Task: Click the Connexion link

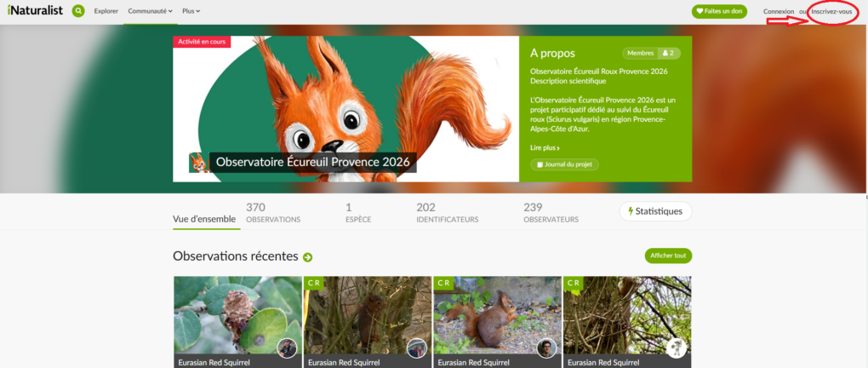Action: 779,11
